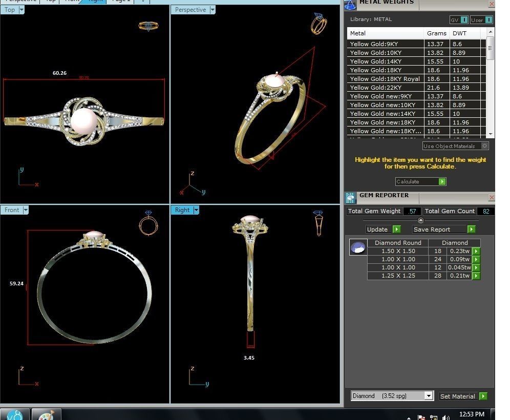
Task: Select Yellow Gold:18KY Royal row
Action: click(417, 79)
